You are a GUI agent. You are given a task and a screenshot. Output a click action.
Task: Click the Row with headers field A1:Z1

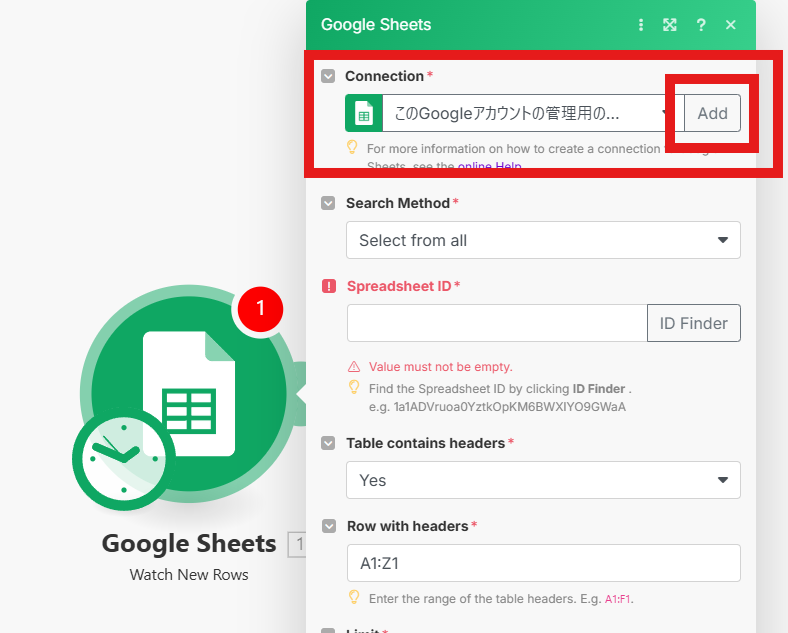click(544, 563)
